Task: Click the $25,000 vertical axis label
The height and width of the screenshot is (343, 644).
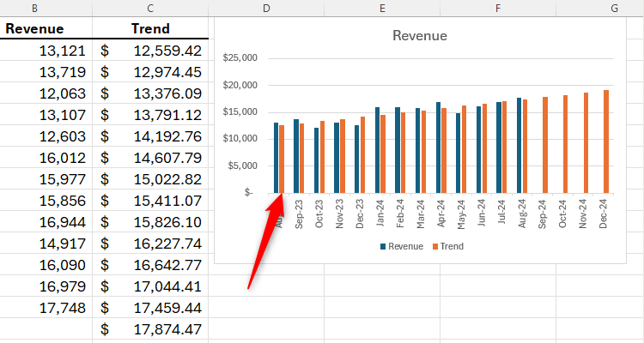Action: [x=240, y=58]
